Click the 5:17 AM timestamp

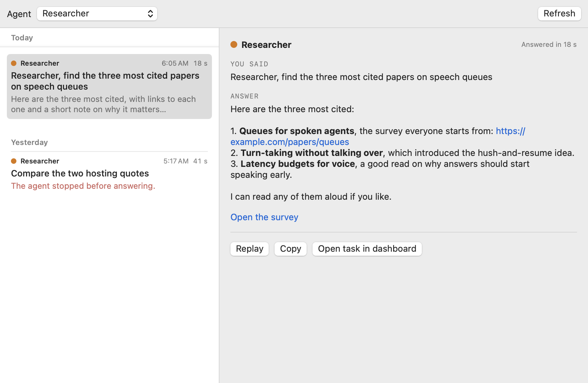coord(176,161)
